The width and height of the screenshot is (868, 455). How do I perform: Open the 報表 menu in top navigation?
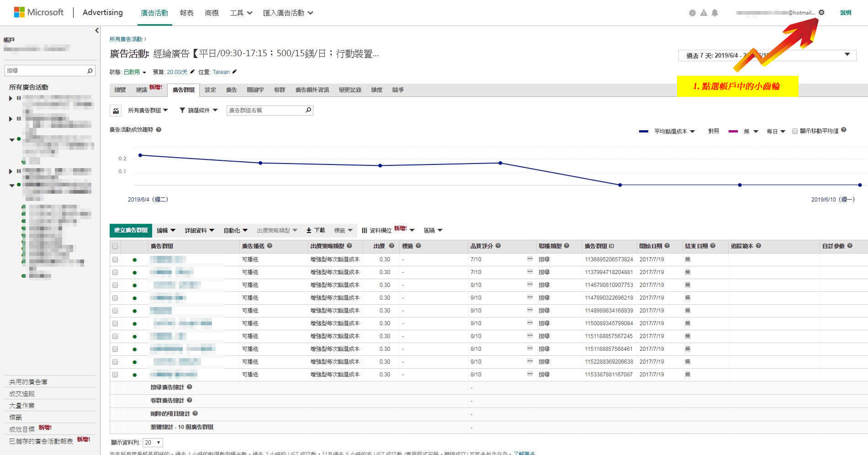(186, 13)
